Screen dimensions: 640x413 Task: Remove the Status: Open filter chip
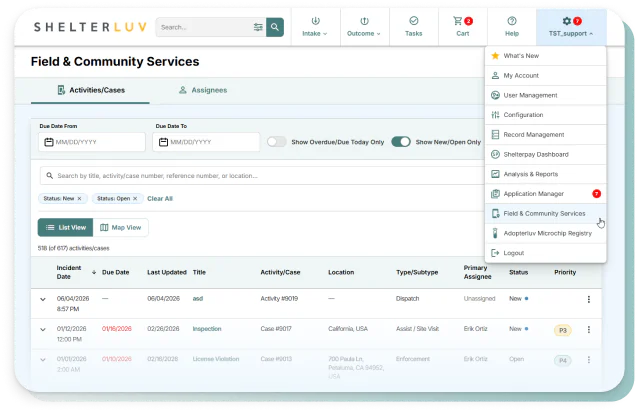tap(135, 198)
